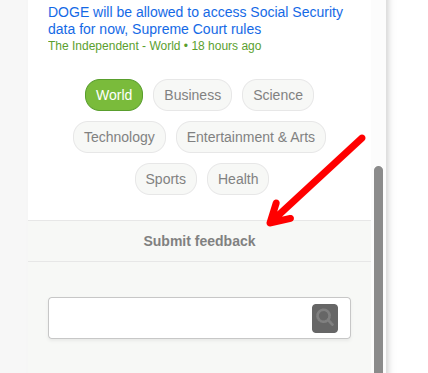Show Health category news
Screen dimensions: 428x373
coord(238,179)
